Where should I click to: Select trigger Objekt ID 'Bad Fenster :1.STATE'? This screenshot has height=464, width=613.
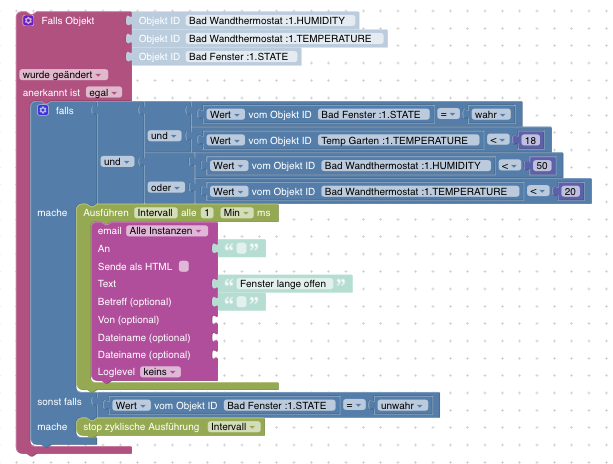click(241, 56)
